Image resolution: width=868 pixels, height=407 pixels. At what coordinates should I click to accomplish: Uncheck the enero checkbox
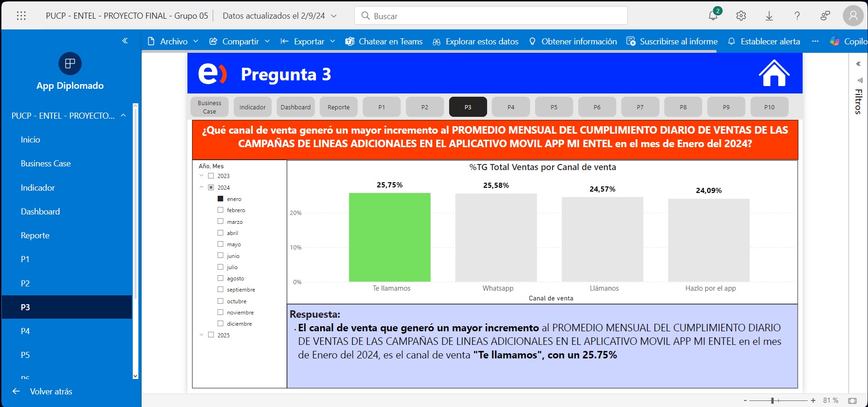click(x=220, y=199)
